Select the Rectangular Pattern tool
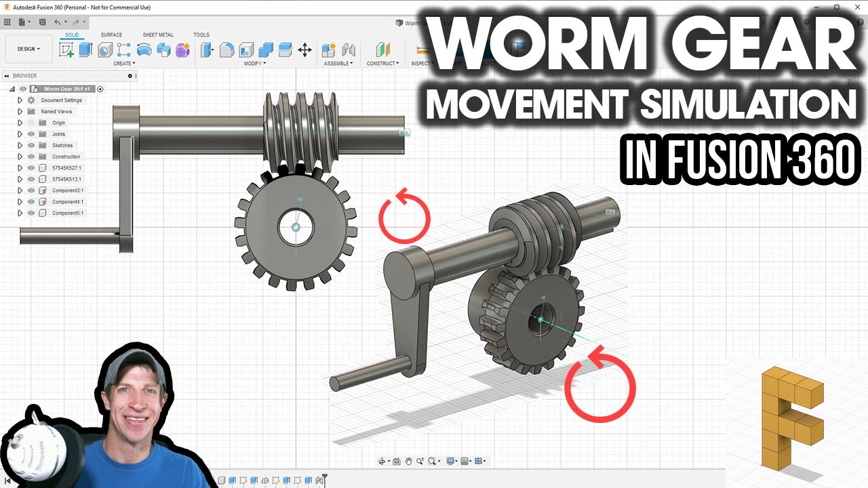868x488 pixels. point(124,49)
